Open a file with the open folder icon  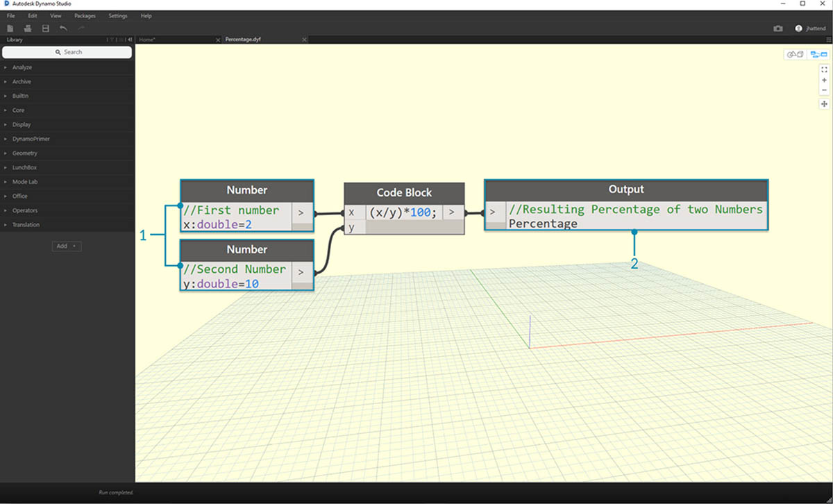click(27, 28)
